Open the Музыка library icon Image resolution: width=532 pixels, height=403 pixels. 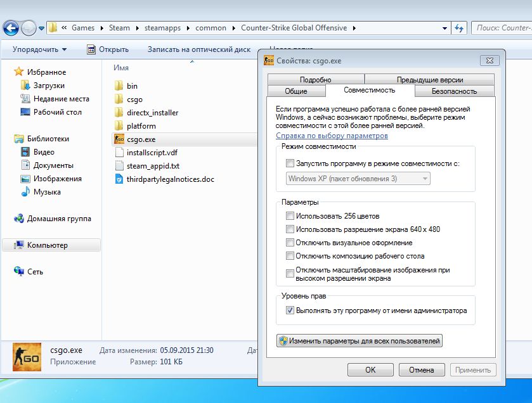(x=25, y=192)
